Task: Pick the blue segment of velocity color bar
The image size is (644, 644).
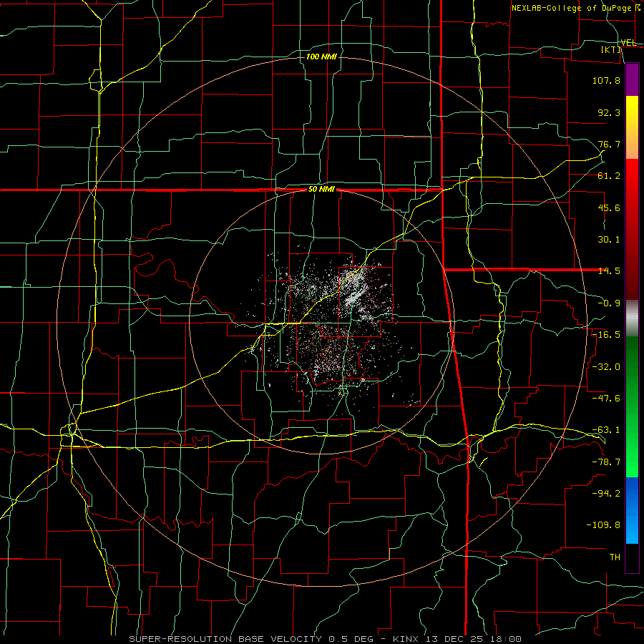Action: 632,510
